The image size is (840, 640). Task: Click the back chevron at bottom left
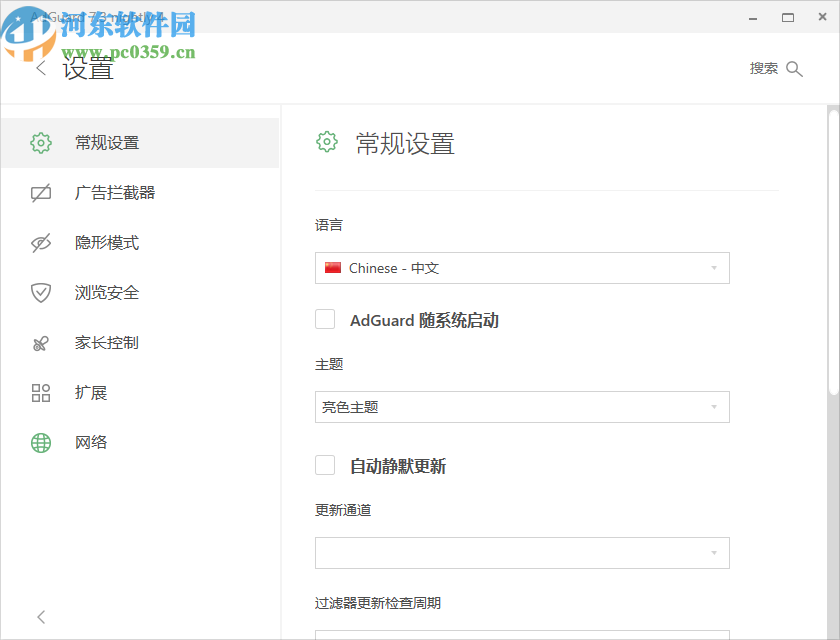pos(40,617)
